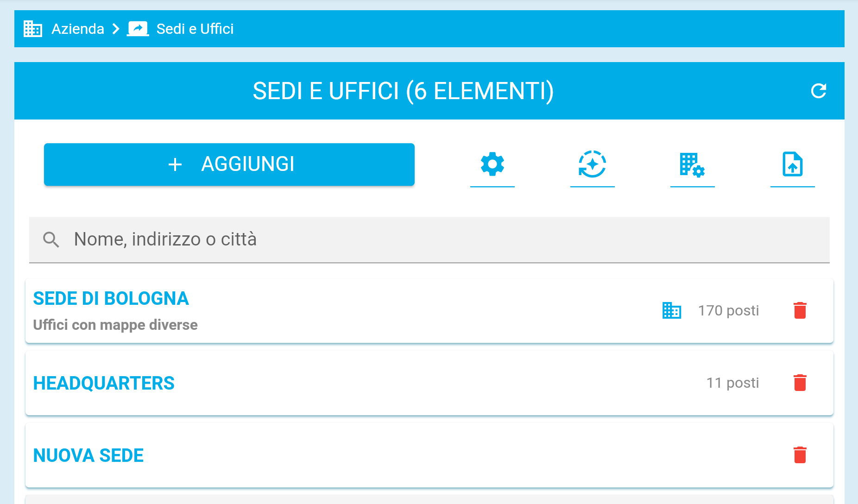The height and width of the screenshot is (504, 858).
Task: Delete the Nuova Sede entry
Action: pyautogui.click(x=800, y=455)
